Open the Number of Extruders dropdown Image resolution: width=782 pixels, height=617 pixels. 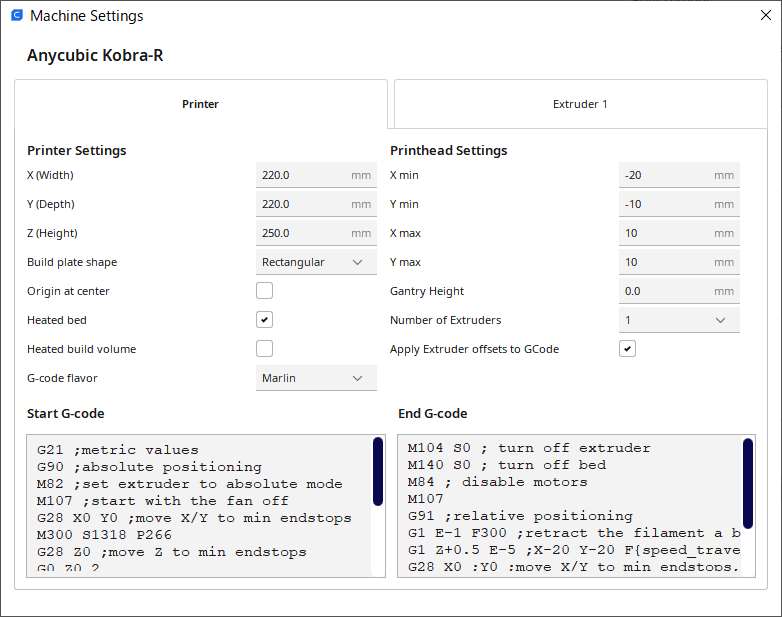[679, 320]
